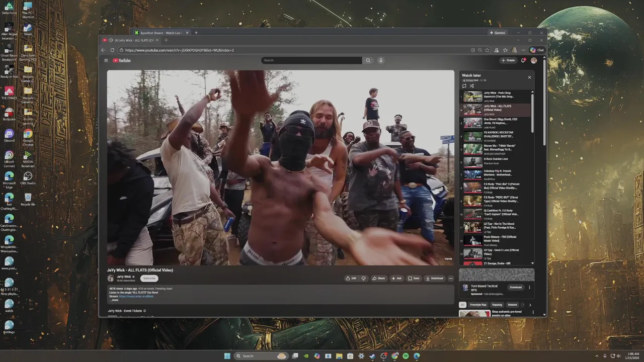Play DJ Cashflow Ft. F.S Rudy Can't Explain item
The image size is (644, 362).
tap(496, 214)
